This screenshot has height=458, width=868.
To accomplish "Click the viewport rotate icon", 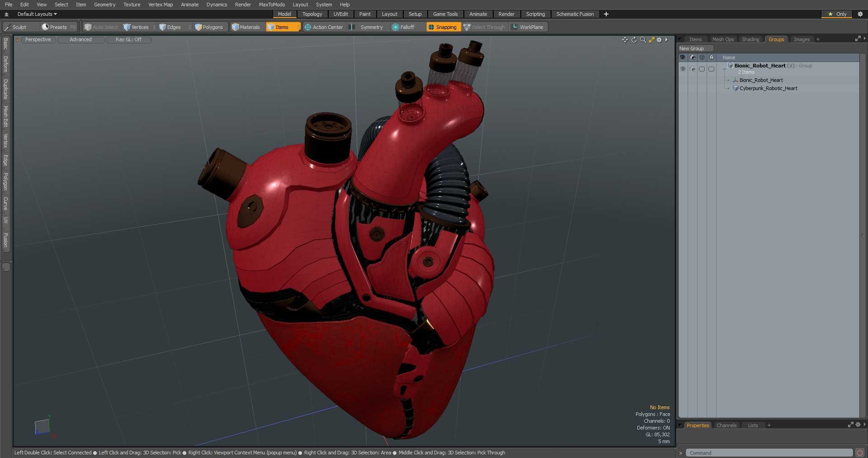I will tap(634, 40).
